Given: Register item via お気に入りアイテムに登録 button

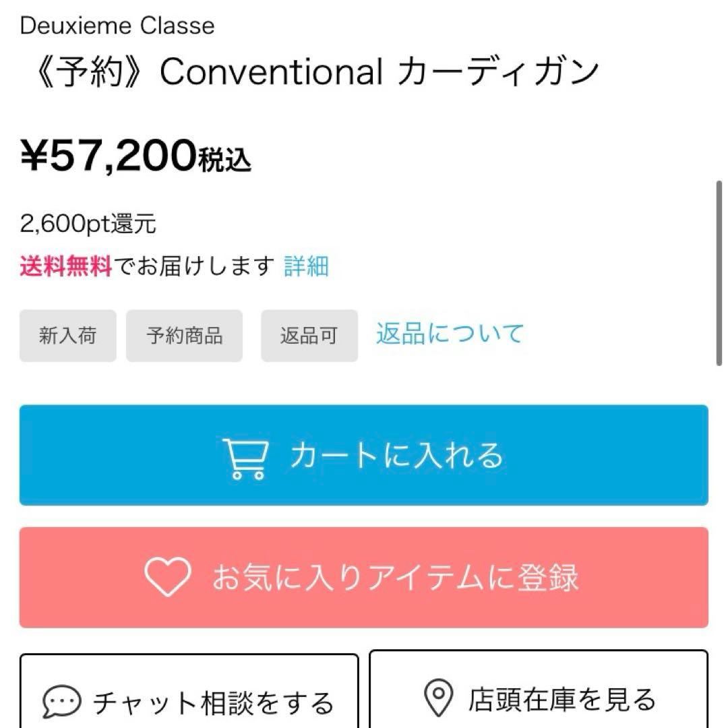Looking at the screenshot, I should (x=395, y=578).
